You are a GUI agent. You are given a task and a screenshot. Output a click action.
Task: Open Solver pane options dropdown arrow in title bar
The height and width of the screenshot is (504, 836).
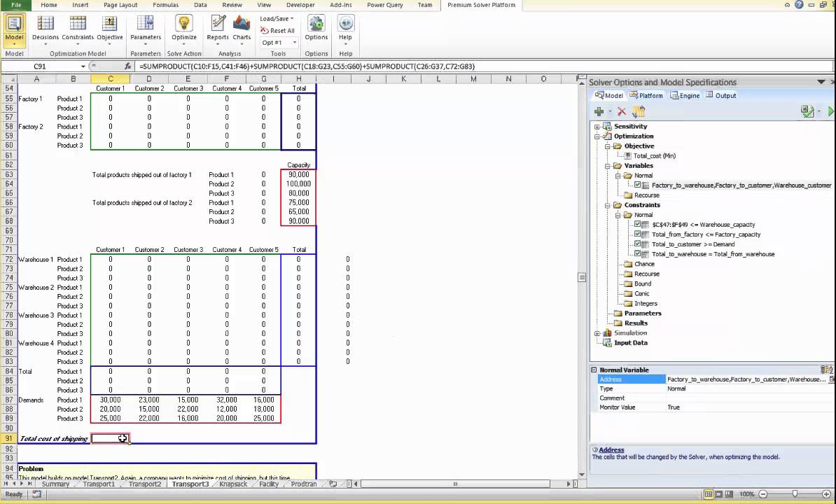pos(821,82)
